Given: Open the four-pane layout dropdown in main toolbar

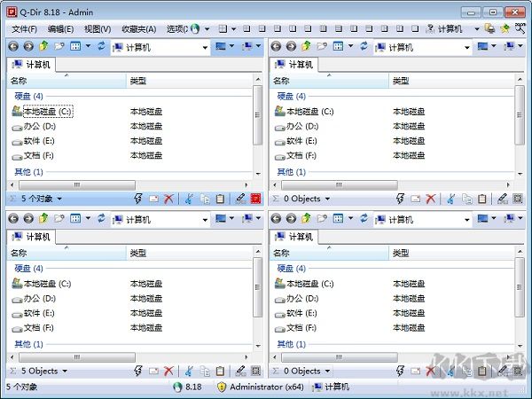Looking at the screenshot, I should 234,29.
